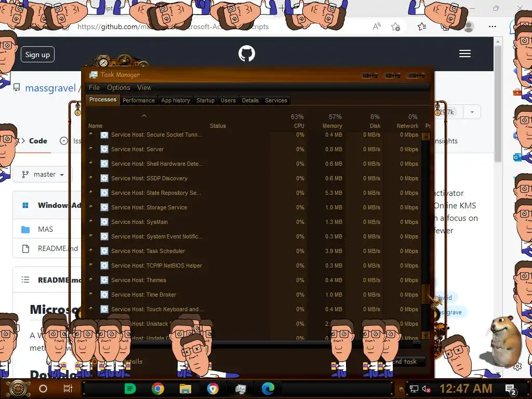Open Google Chrome from the taskbar

158,389
